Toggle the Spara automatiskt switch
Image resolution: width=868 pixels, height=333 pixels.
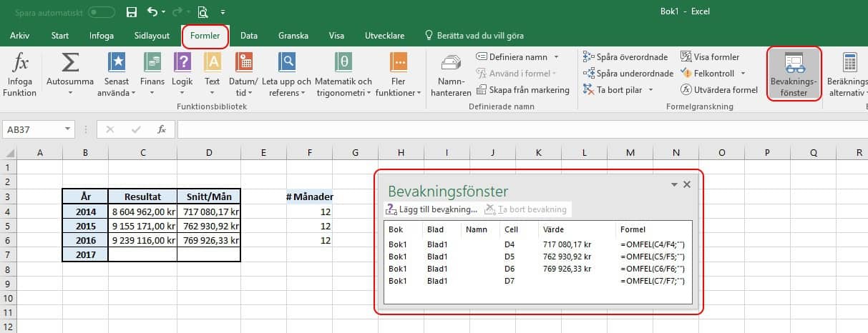pos(101,12)
